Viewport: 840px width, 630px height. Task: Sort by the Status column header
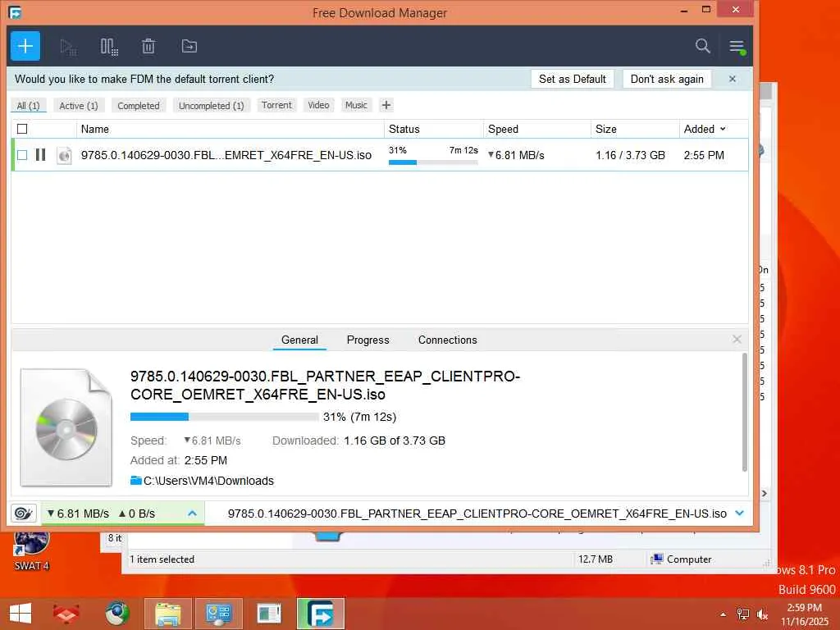(434, 129)
